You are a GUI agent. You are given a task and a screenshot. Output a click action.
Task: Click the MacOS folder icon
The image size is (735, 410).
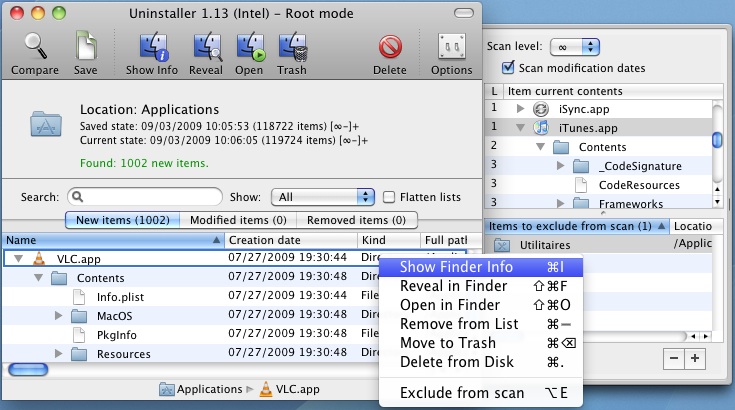coord(79,316)
